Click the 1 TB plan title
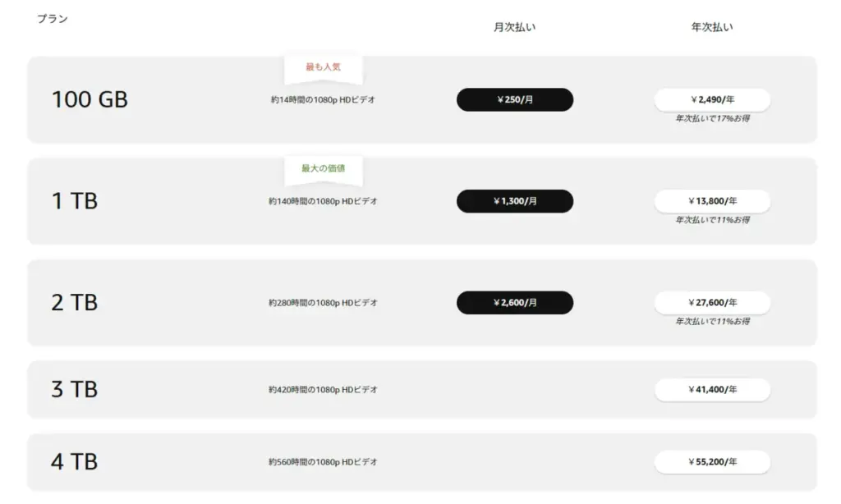 coord(75,201)
